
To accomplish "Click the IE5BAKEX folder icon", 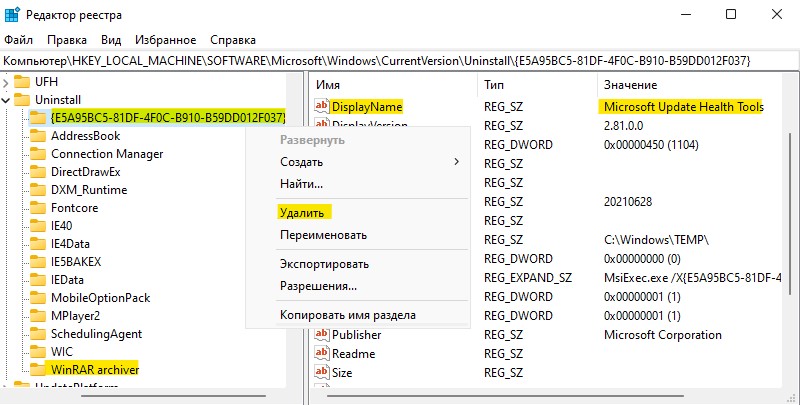I will [38, 262].
